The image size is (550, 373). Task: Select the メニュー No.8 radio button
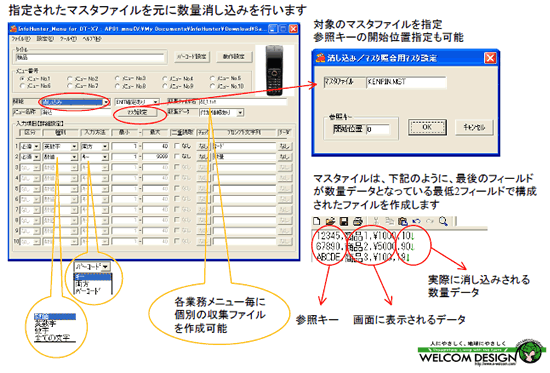pos(117,86)
